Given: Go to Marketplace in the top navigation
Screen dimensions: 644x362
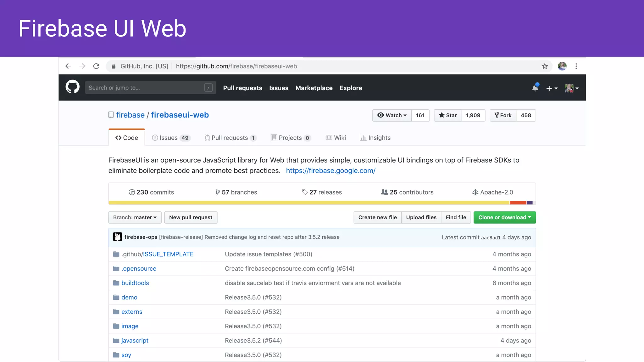Looking at the screenshot, I should (x=314, y=88).
